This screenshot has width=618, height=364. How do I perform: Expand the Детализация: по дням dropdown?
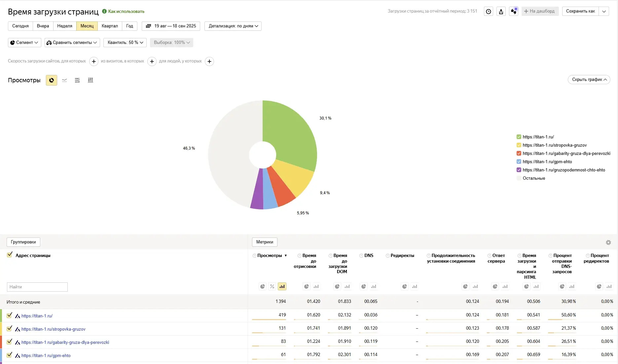coord(233,26)
